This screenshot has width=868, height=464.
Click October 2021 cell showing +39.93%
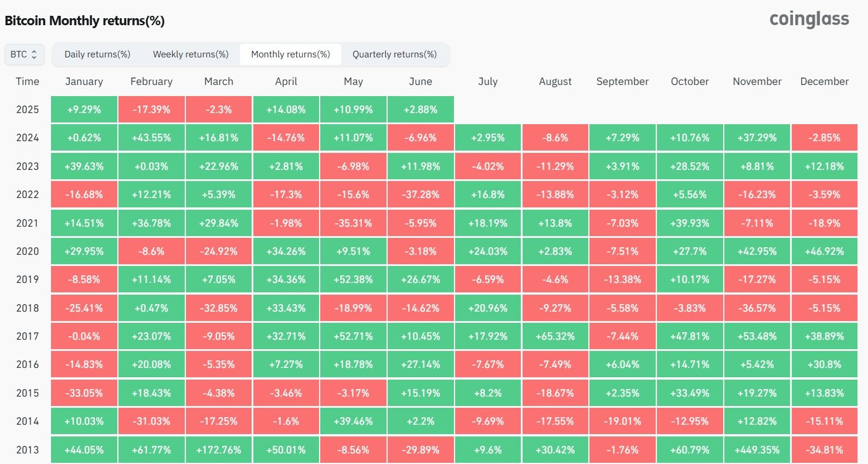point(690,223)
